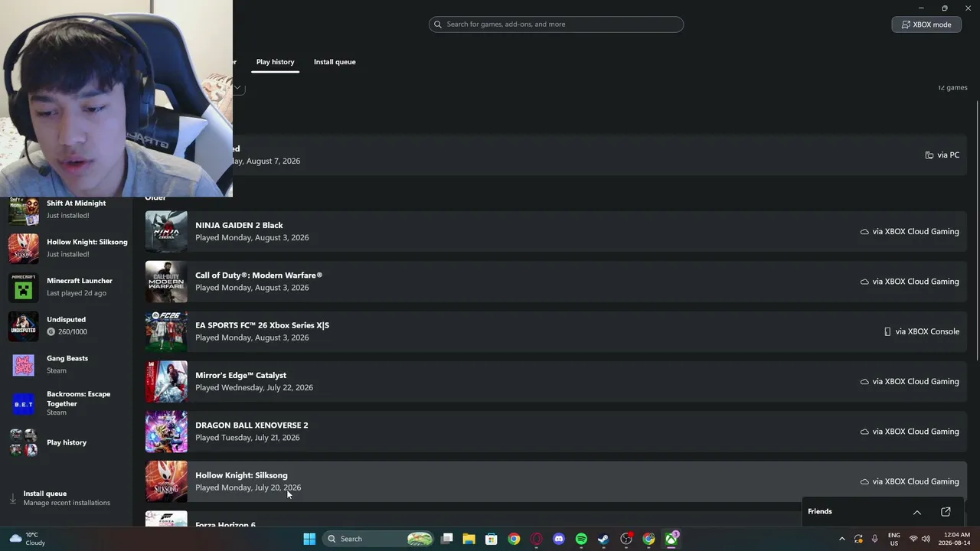Screen dimensions: 980x551
Task: Click "Played Monday, July 20, 2026" text
Action: coord(248,487)
